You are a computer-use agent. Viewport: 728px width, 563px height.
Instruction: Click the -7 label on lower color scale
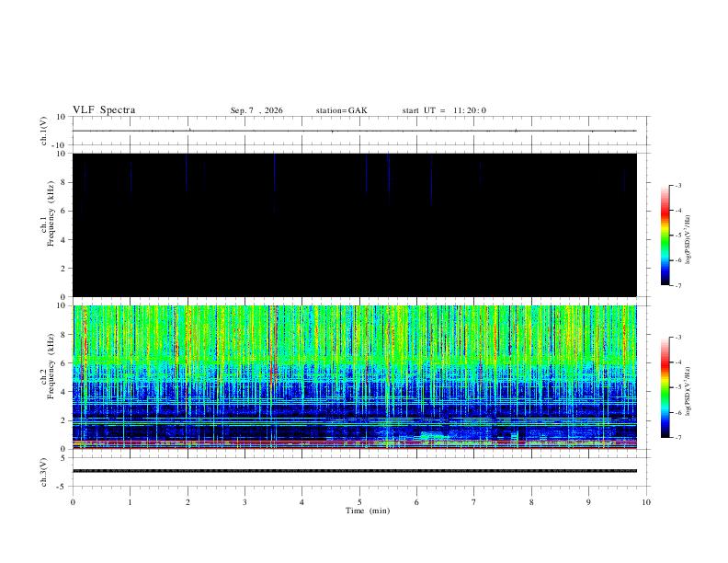(677, 438)
